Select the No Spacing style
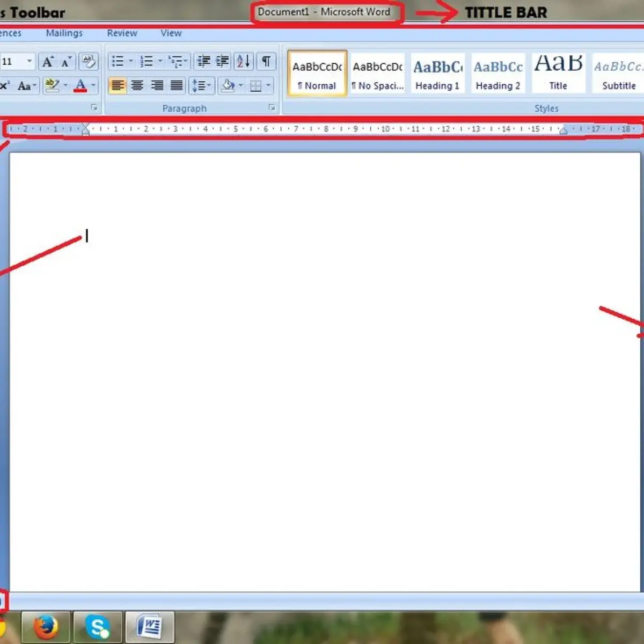This screenshot has height=644, width=644. (378, 74)
